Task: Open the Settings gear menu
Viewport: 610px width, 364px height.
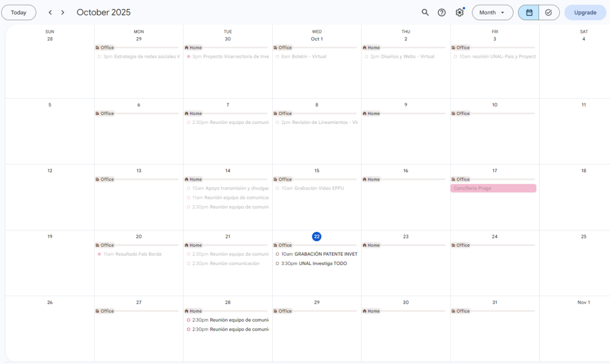Action: (459, 13)
